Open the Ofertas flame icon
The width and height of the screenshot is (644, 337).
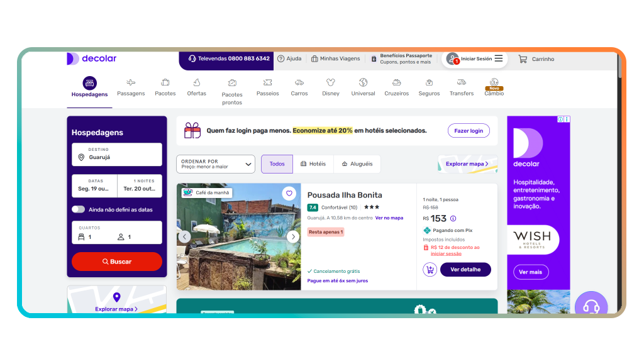tap(197, 82)
